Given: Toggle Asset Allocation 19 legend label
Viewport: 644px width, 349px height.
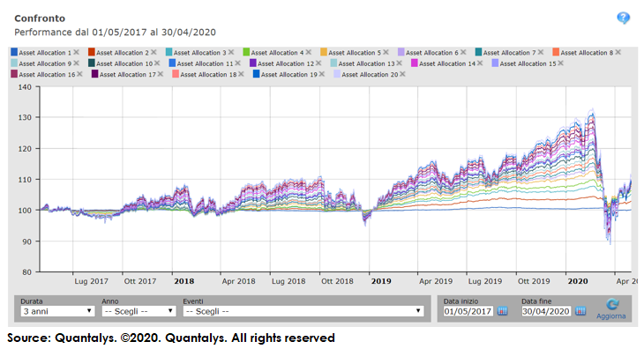Looking at the screenshot, I should tap(289, 75).
